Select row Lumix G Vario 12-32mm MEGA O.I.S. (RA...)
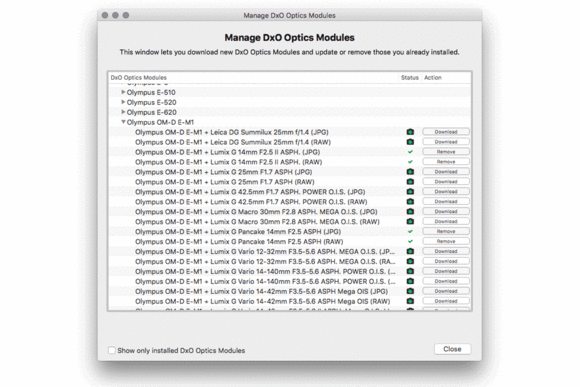This screenshot has width=580, height=387. (x=290, y=262)
